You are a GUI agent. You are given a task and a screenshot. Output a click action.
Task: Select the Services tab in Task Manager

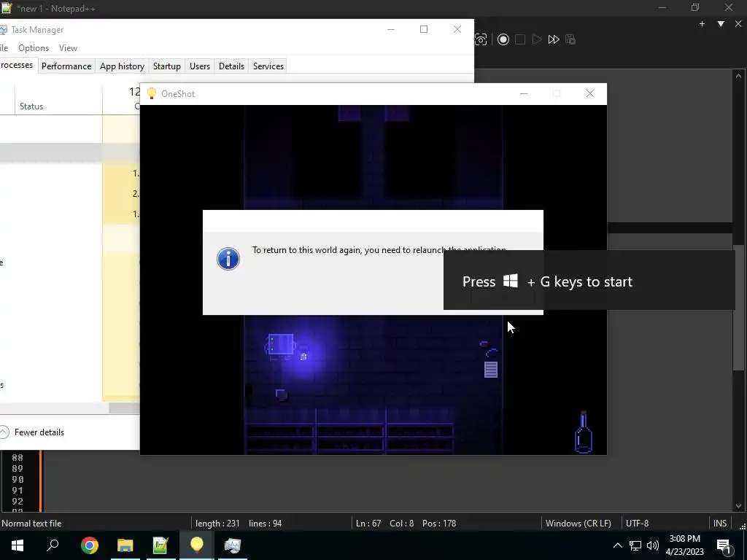pos(268,66)
